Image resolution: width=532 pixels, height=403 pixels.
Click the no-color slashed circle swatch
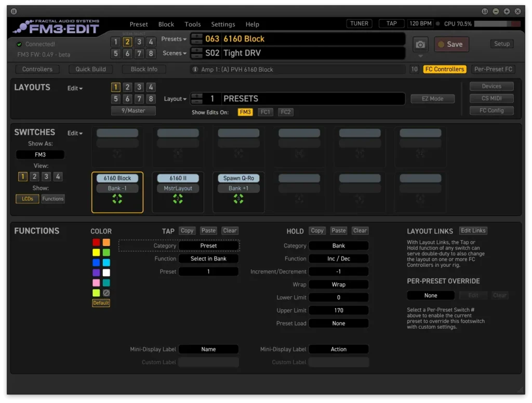coord(106,293)
